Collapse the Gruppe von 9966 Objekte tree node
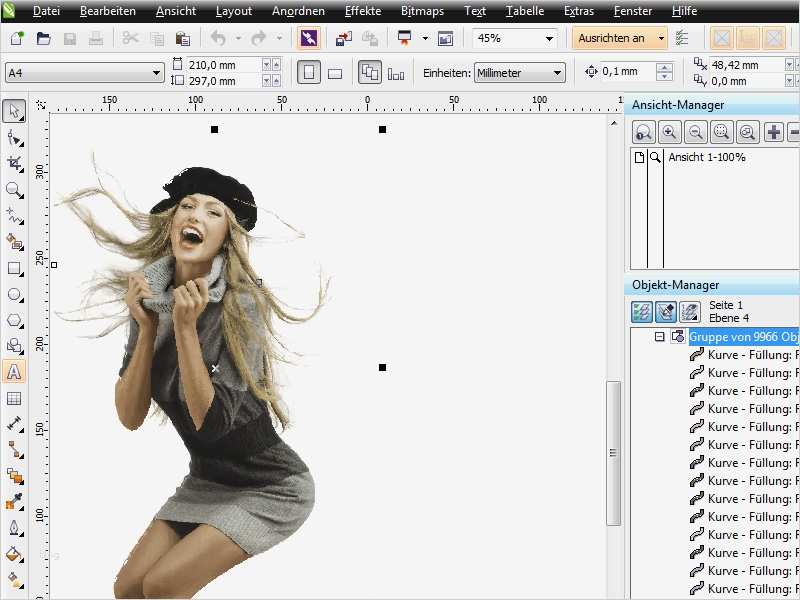800x600 pixels. [659, 337]
